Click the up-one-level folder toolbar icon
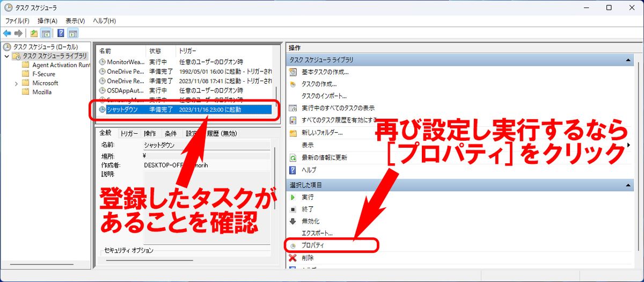644x282 pixels. (34, 33)
